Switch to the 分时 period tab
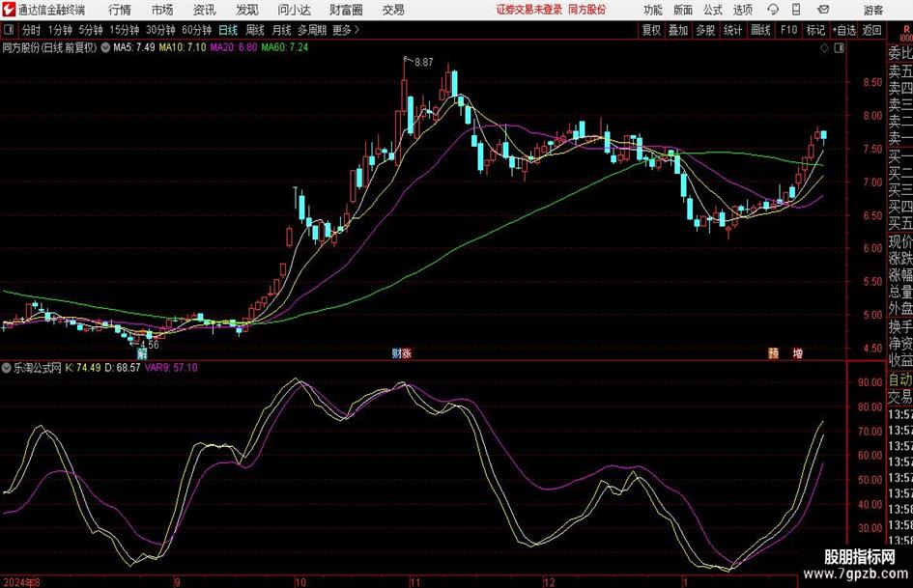This screenshot has width=913, height=588. tap(32, 30)
